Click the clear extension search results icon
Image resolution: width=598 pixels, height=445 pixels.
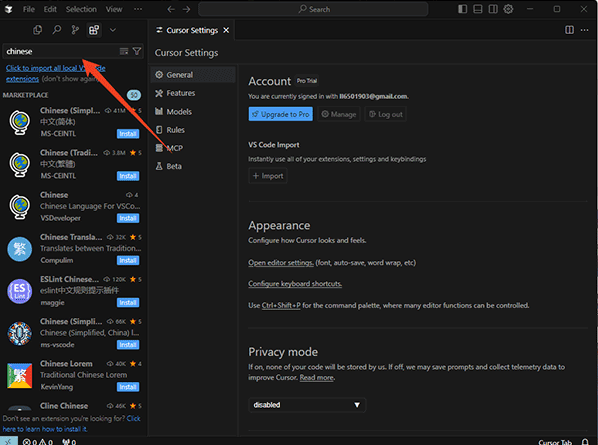click(124, 51)
